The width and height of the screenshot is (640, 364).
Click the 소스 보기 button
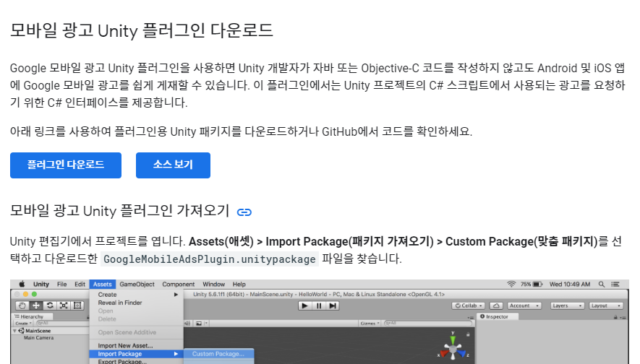(173, 165)
